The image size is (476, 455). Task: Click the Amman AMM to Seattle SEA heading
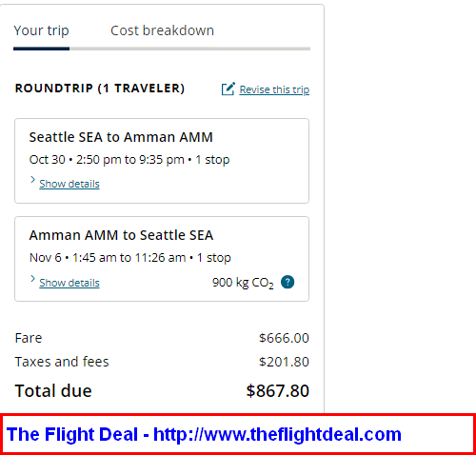coord(121,235)
